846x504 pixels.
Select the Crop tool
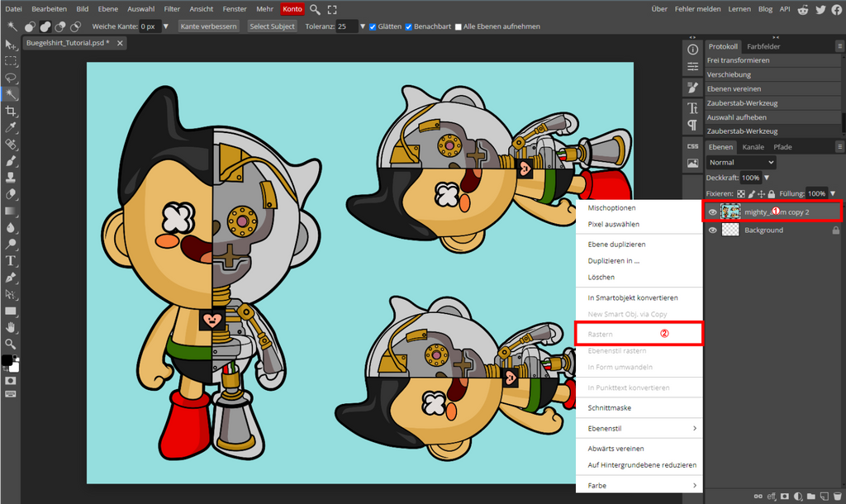point(10,112)
